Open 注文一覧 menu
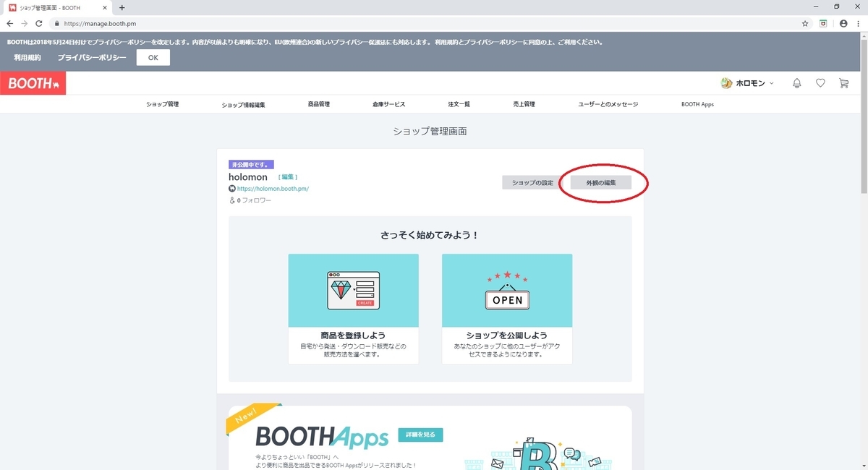The height and width of the screenshot is (470, 868). pos(459,104)
